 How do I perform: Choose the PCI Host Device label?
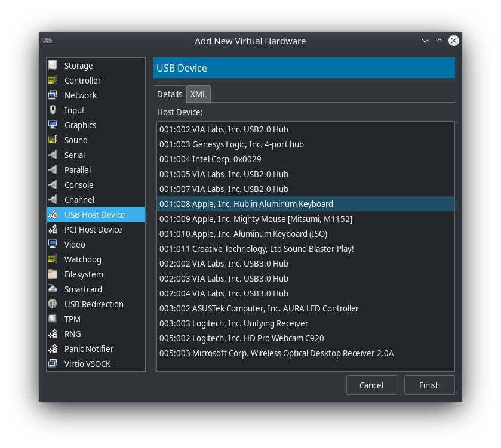click(x=93, y=230)
